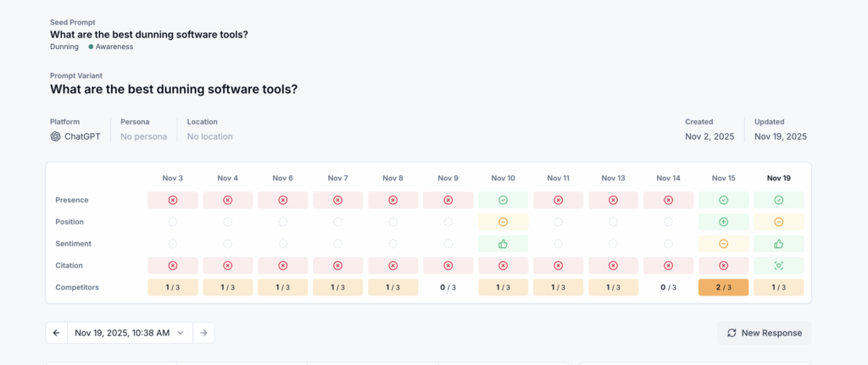This screenshot has width=868, height=365.
Task: Click the Nov 15 Competitors 2/3 cell
Action: (723, 287)
